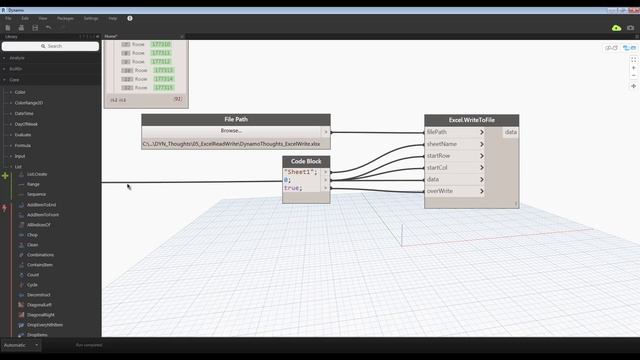Open the View menu
Screen dimensions: 640x360
pos(42,18)
